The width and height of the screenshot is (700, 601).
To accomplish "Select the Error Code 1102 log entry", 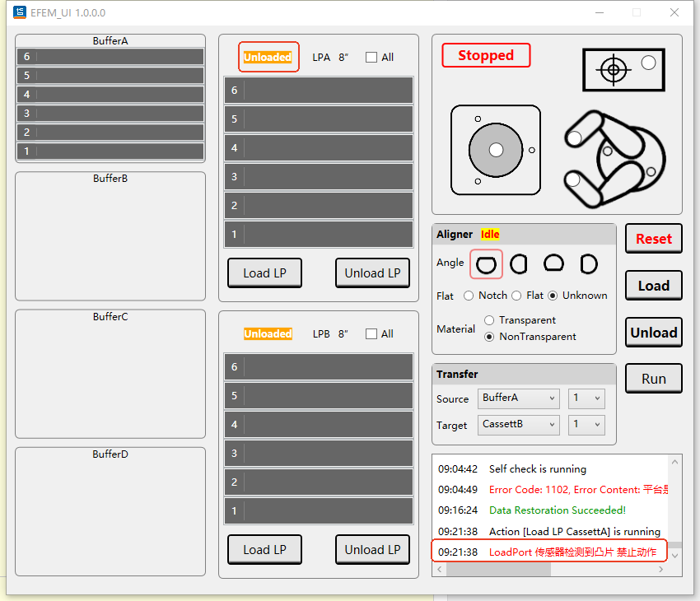I will 551,490.
